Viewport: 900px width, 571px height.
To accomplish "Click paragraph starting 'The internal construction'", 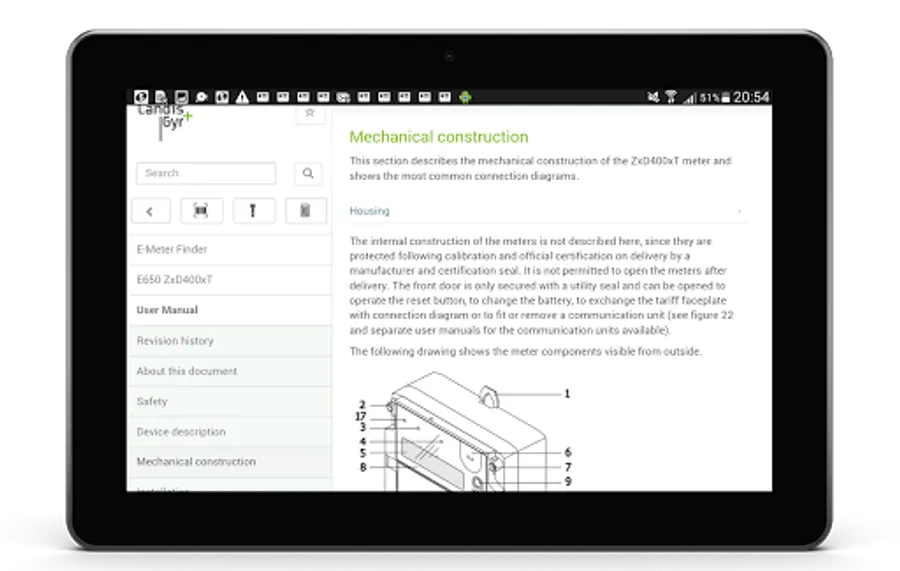I will pyautogui.click(x=541, y=286).
